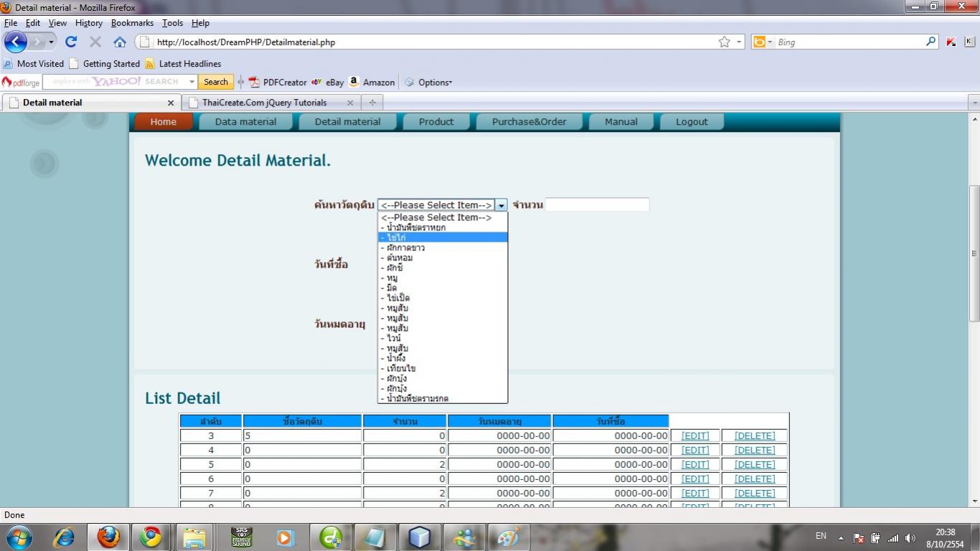
Task: Click the Bing search magnifier icon
Action: [x=931, y=42]
